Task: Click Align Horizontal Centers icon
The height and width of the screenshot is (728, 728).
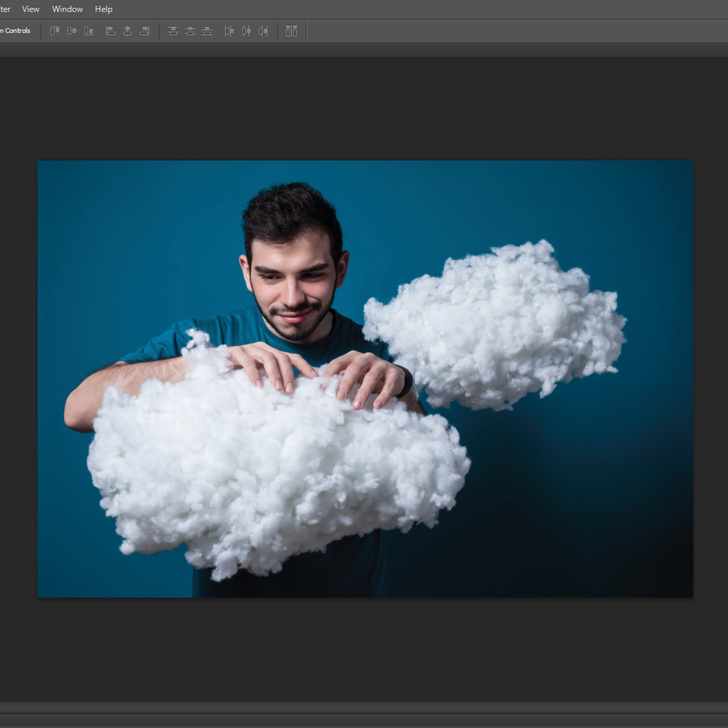Action: coord(127,31)
